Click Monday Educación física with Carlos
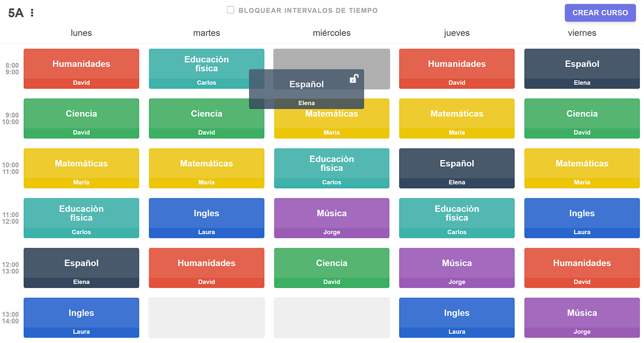Image resolution: width=644 pixels, height=343 pixels. tap(81, 218)
